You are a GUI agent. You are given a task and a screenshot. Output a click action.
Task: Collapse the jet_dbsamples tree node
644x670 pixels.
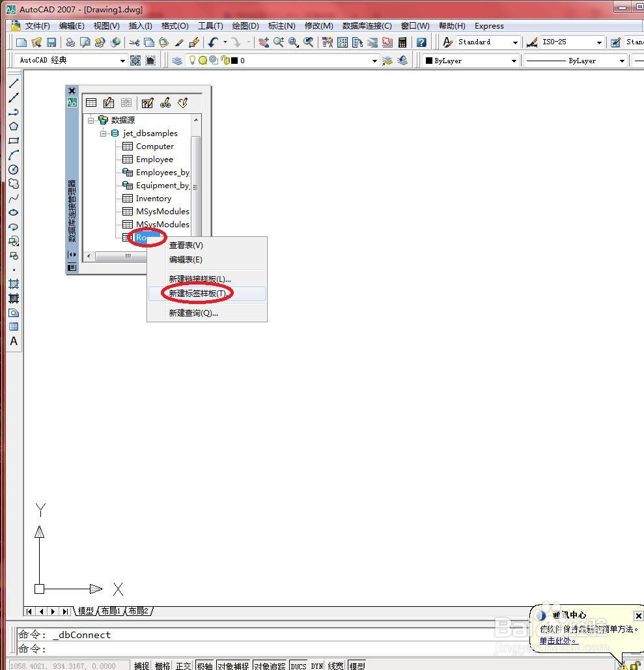[103, 133]
